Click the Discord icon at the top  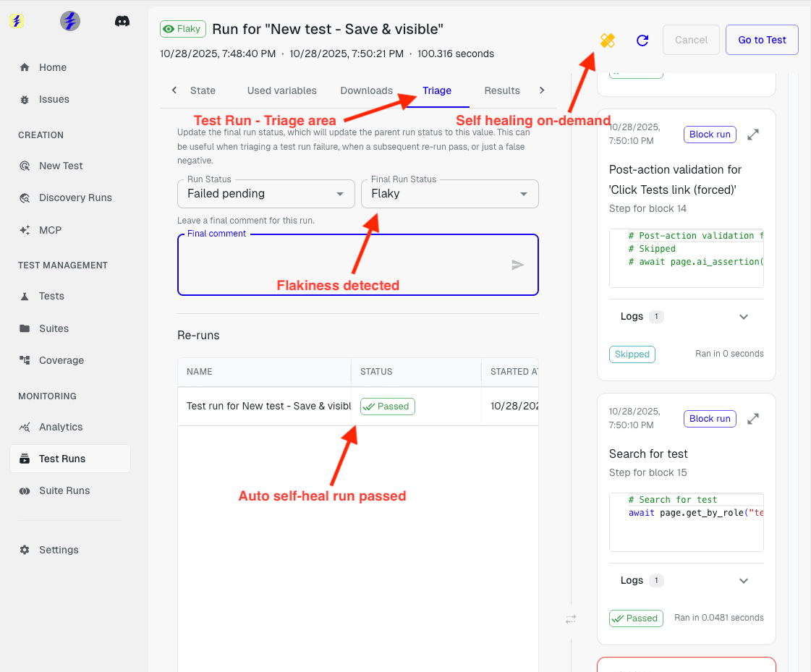point(122,21)
